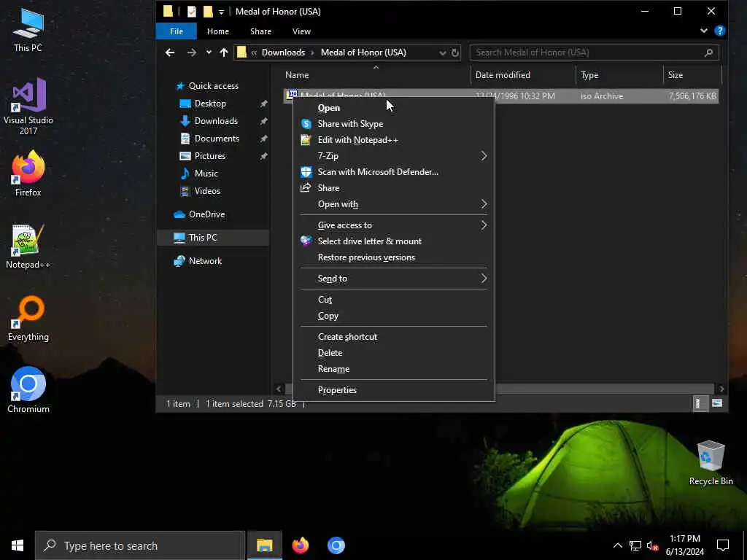Image resolution: width=747 pixels, height=560 pixels.
Task: Choose Rename from the context menu
Action: [394, 369]
